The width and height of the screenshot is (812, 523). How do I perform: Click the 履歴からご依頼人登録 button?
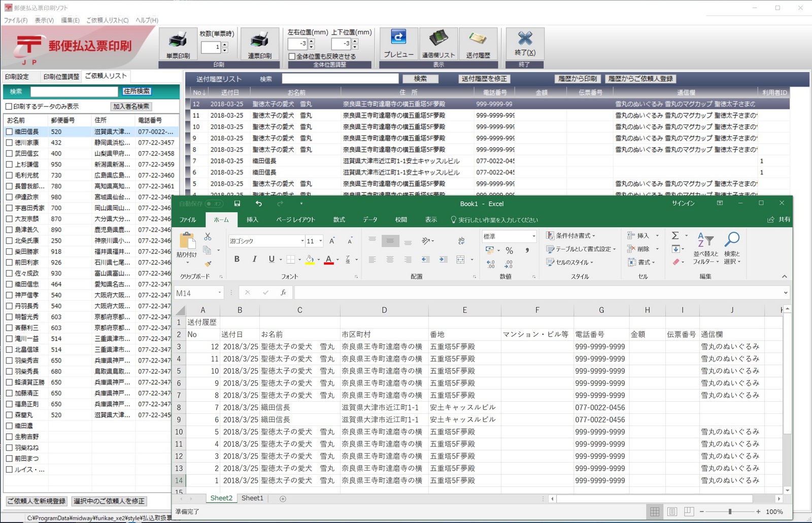click(640, 79)
